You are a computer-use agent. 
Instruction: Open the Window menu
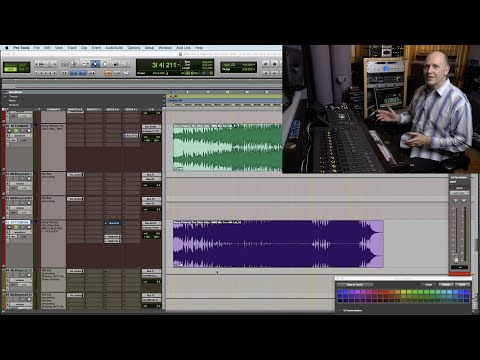[165, 48]
